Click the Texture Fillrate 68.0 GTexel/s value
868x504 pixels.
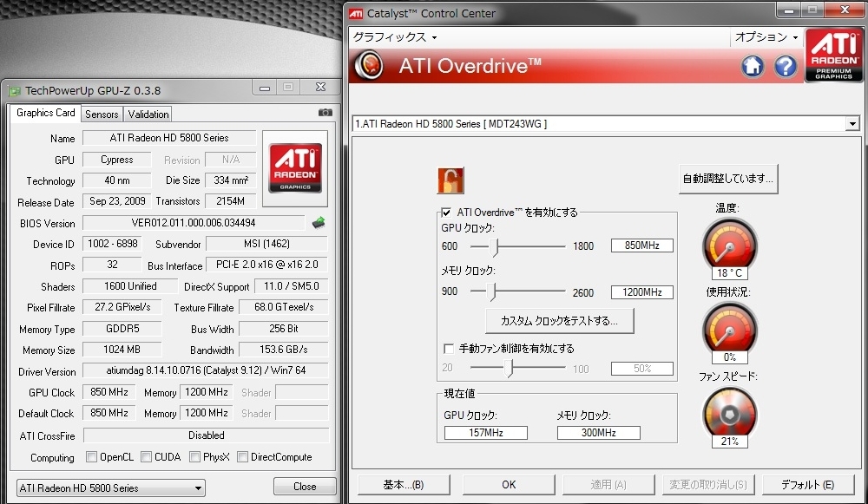[284, 307]
